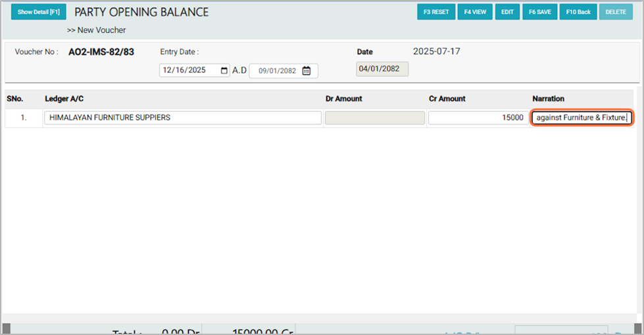This screenshot has height=335, width=644.
Task: Click the Ledger A/C column header
Action: coord(64,99)
